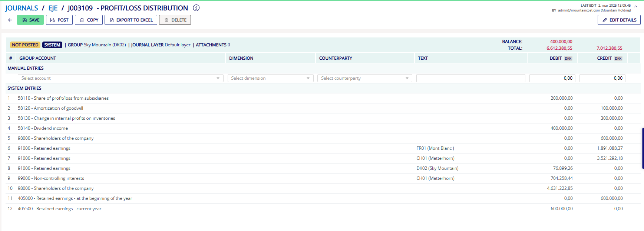Open the Select counterparty dropdown

pyautogui.click(x=365, y=78)
